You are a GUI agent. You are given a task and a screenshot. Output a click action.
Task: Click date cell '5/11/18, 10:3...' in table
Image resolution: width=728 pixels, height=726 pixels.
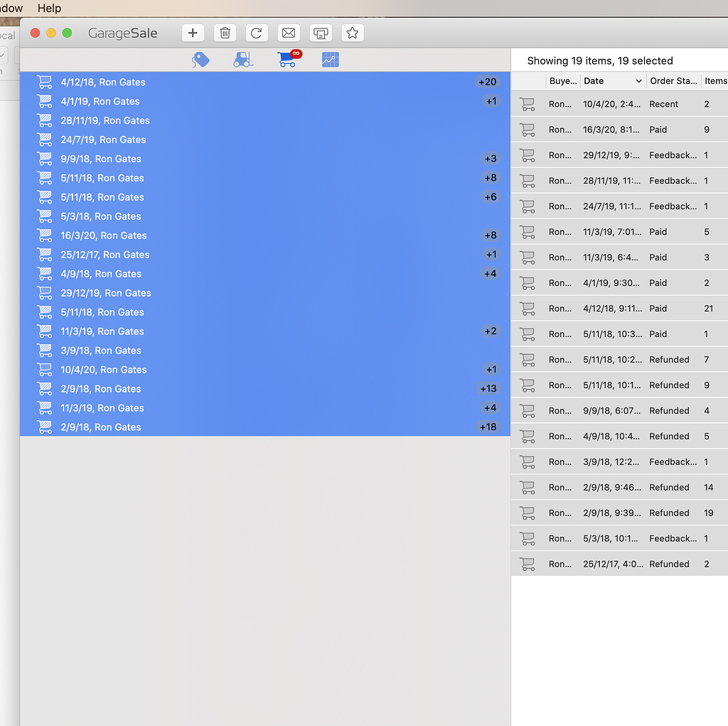click(612, 334)
